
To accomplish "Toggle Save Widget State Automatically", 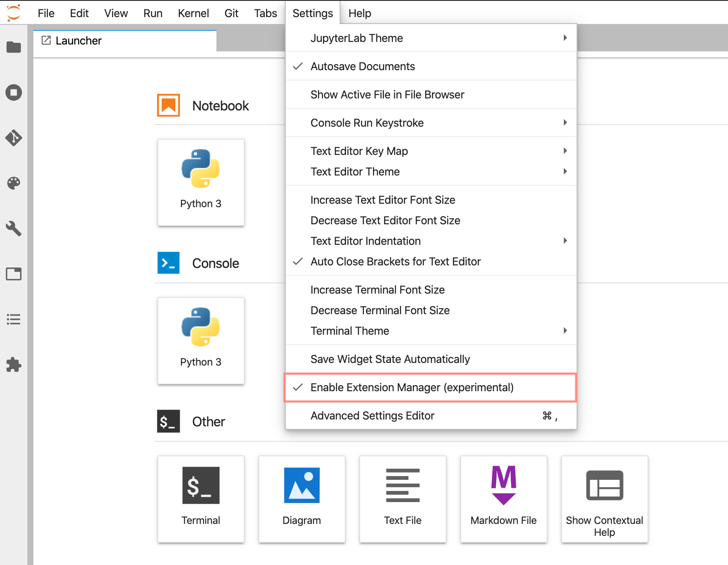I will point(431,359).
